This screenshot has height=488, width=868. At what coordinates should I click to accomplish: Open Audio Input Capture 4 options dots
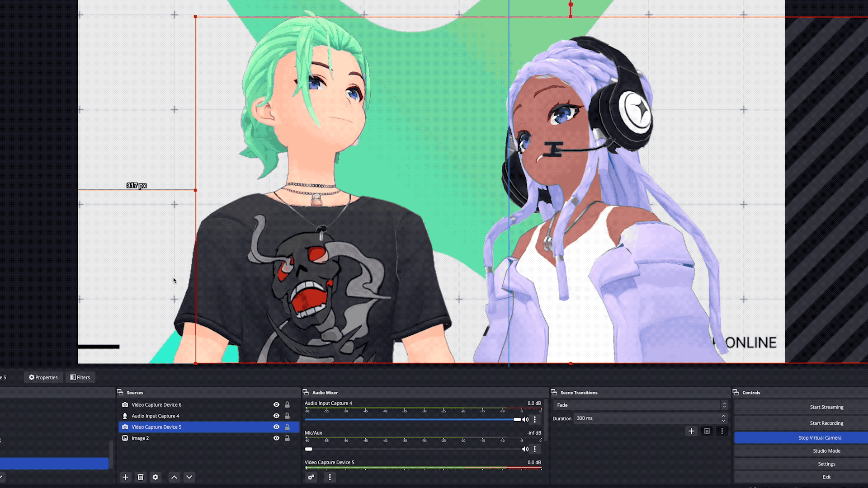[535, 419]
